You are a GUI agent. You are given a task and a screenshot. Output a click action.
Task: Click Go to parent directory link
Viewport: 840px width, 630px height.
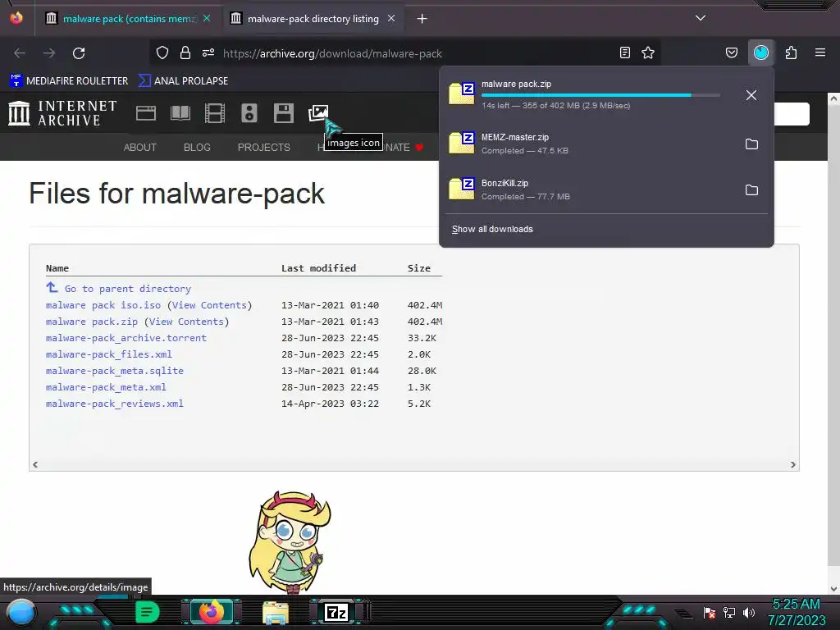click(x=127, y=289)
